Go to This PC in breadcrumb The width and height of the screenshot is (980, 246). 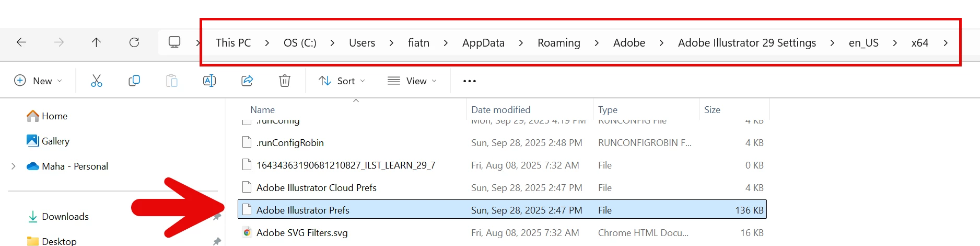click(233, 43)
